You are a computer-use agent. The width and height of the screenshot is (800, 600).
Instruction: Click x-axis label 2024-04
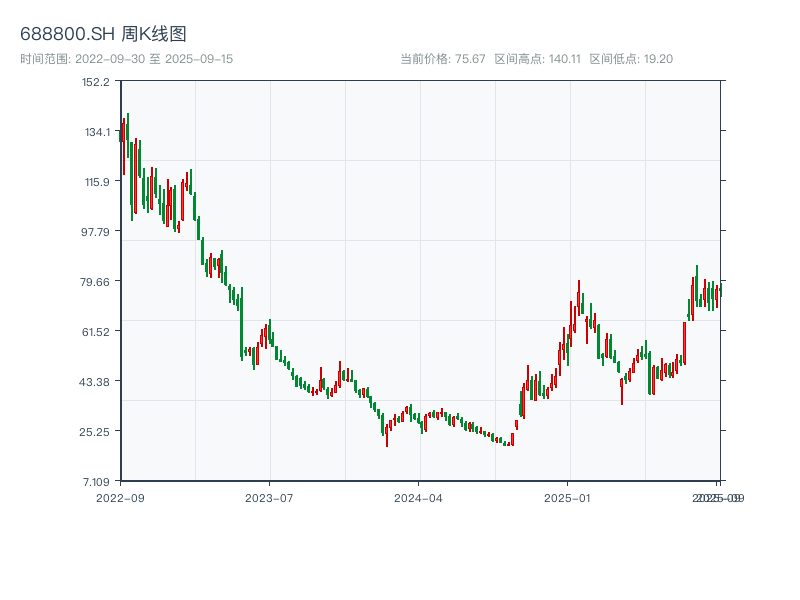pos(418,498)
